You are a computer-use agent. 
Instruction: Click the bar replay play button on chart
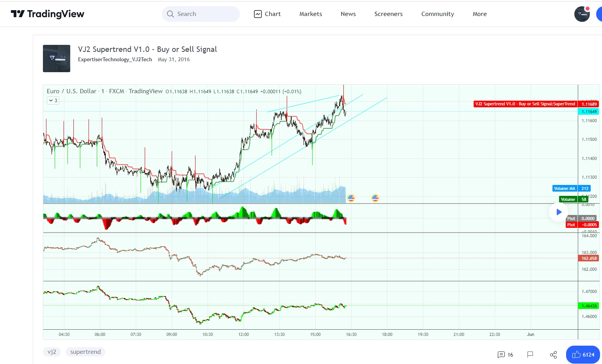click(x=559, y=212)
